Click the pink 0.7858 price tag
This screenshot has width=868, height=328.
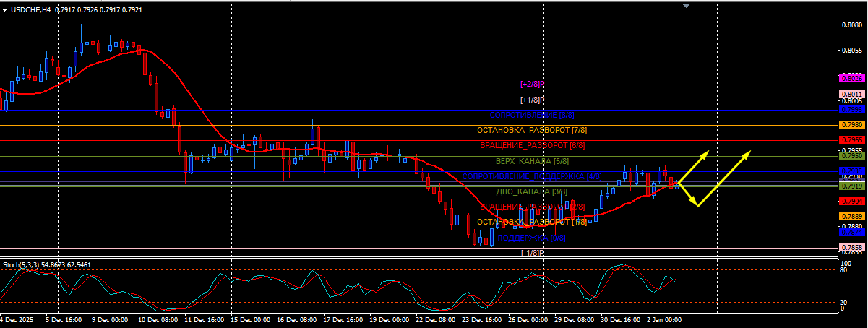coord(852,247)
